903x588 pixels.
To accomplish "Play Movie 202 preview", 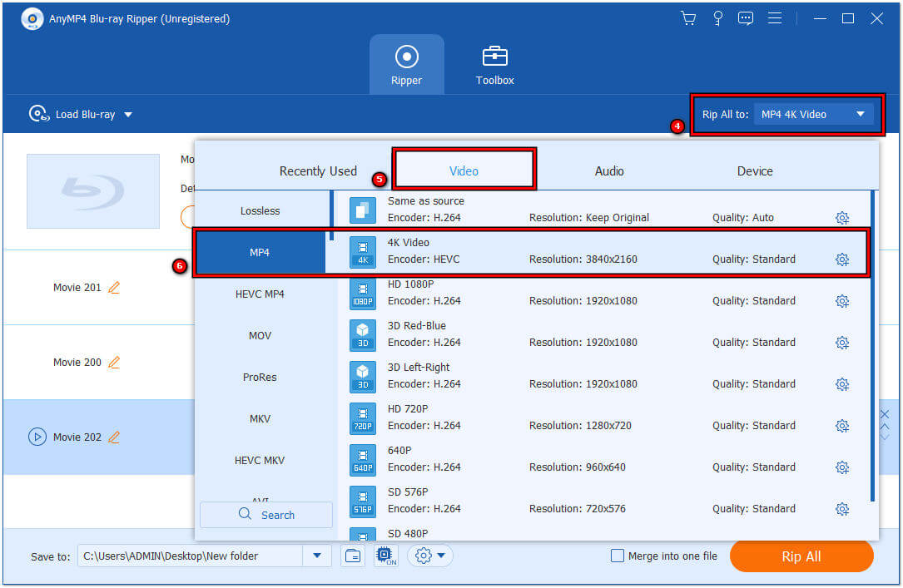I will 37,437.
